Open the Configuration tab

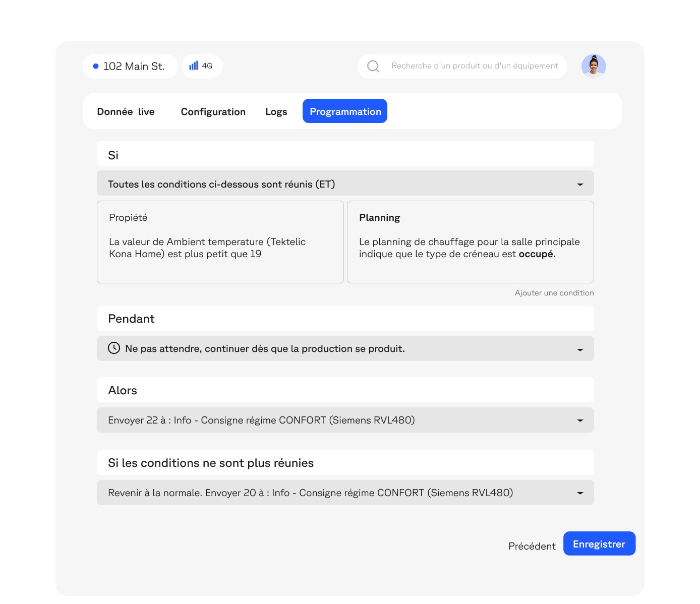[x=213, y=111]
